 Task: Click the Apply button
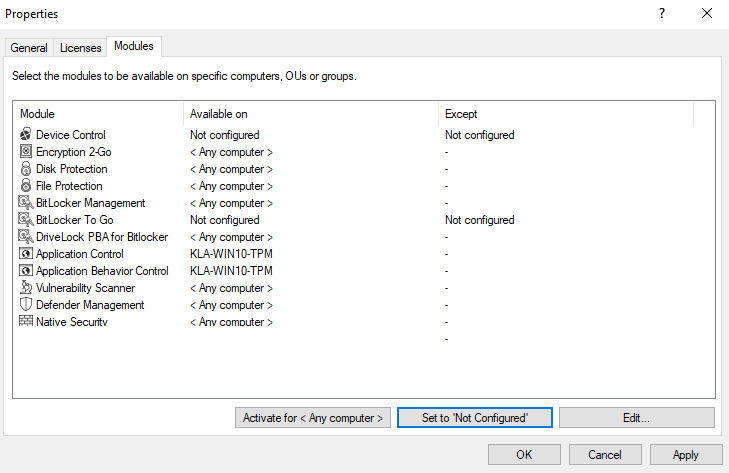coord(685,455)
